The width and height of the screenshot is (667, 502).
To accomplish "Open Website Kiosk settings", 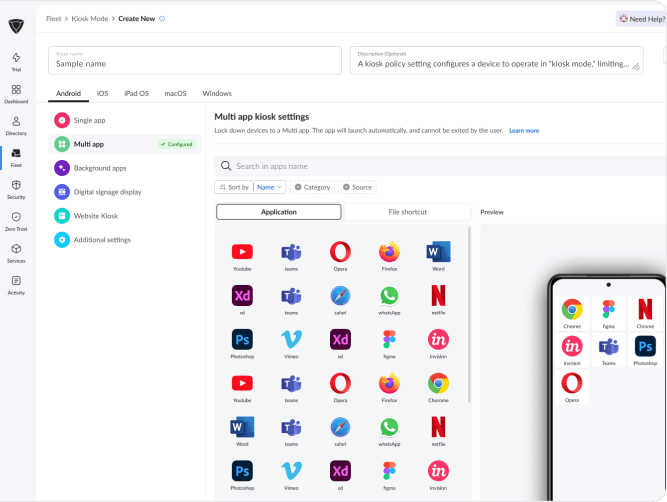I will pyautogui.click(x=125, y=216).
